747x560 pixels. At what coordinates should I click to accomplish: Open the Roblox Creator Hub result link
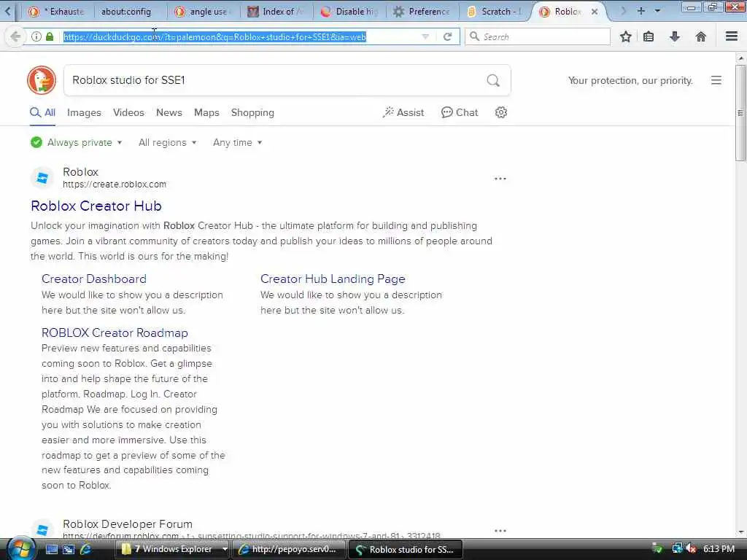pos(96,206)
